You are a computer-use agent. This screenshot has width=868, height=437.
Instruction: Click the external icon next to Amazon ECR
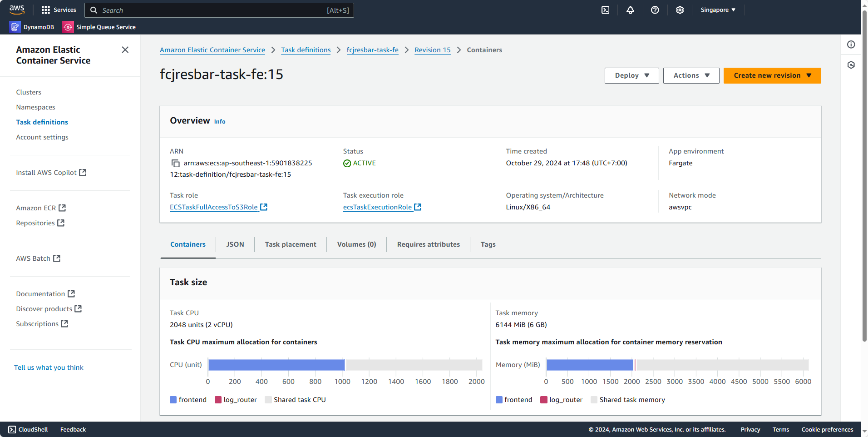62,208
